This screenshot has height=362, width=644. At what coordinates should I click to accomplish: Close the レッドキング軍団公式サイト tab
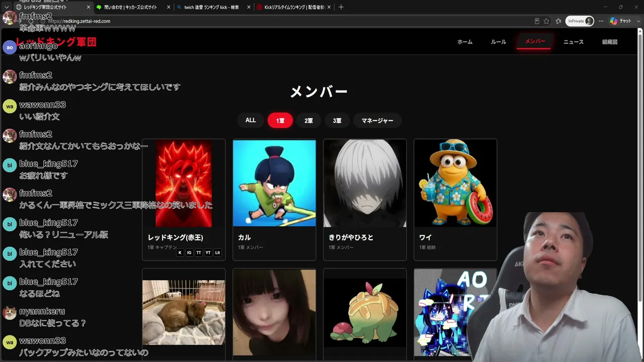[x=89, y=7]
